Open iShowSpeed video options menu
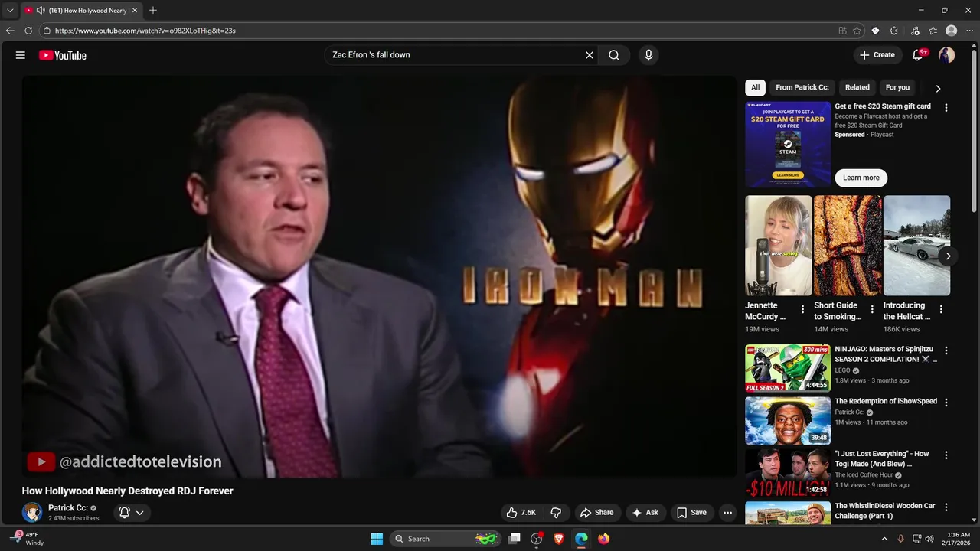Image resolution: width=980 pixels, height=551 pixels. click(x=946, y=403)
